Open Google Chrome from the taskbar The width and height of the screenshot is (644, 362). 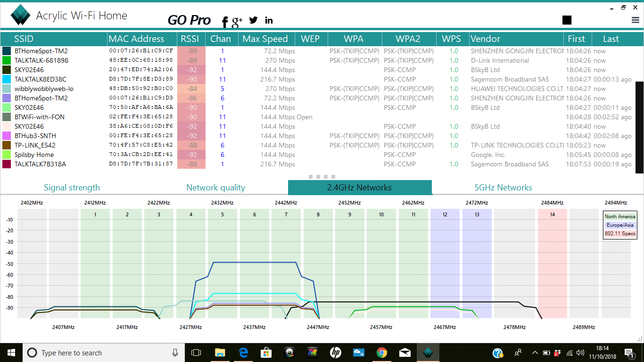click(382, 353)
